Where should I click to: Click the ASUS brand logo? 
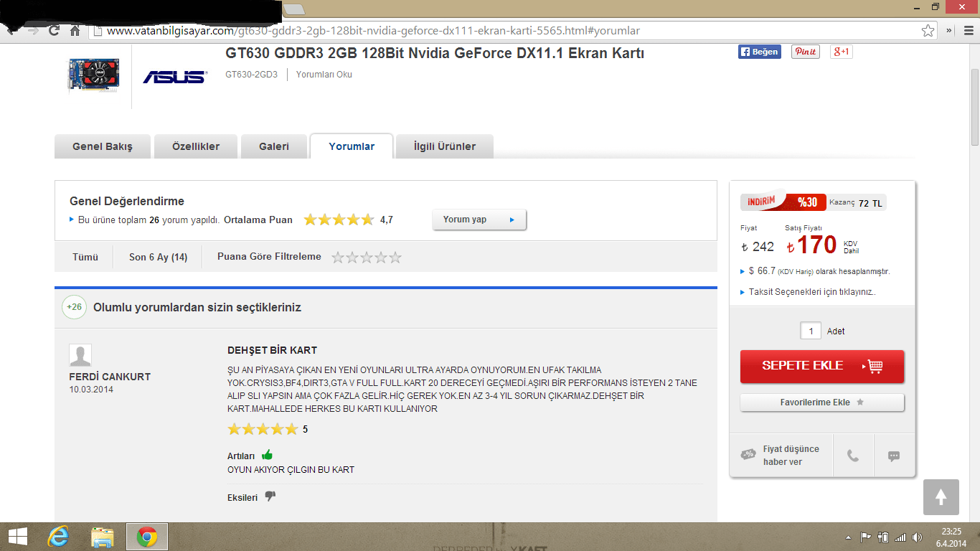174,77
